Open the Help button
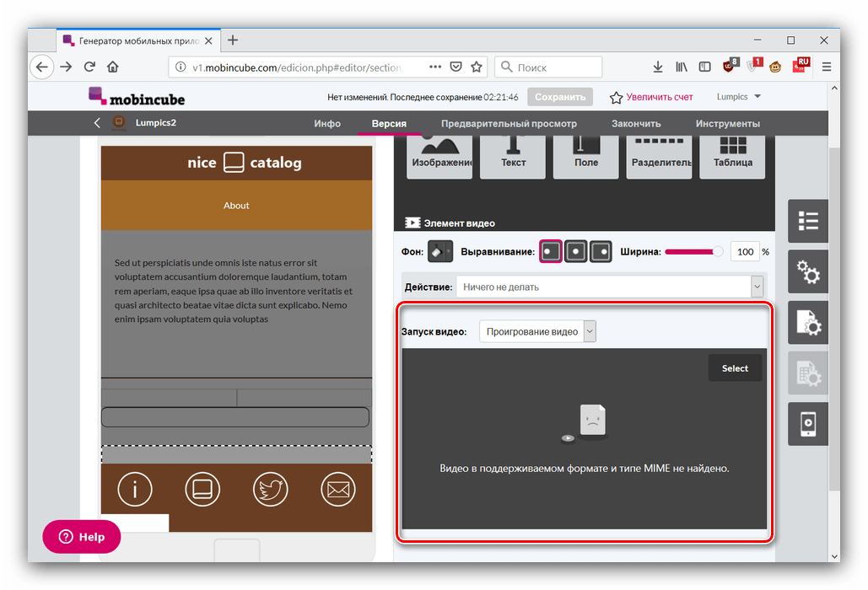868x590 pixels. pyautogui.click(x=81, y=536)
